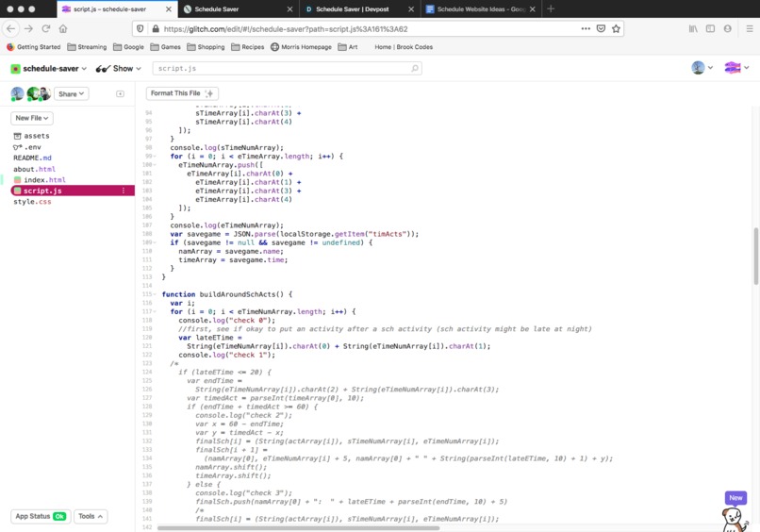Image resolution: width=760 pixels, height=532 pixels.
Task: Open index.html in the file list
Action: coord(44,180)
